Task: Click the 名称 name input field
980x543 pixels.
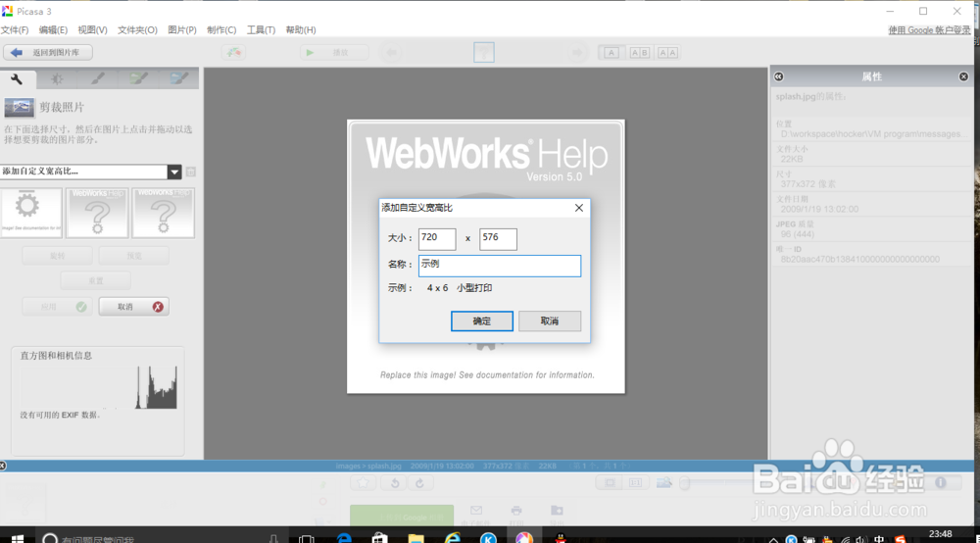Action: pyautogui.click(x=500, y=266)
